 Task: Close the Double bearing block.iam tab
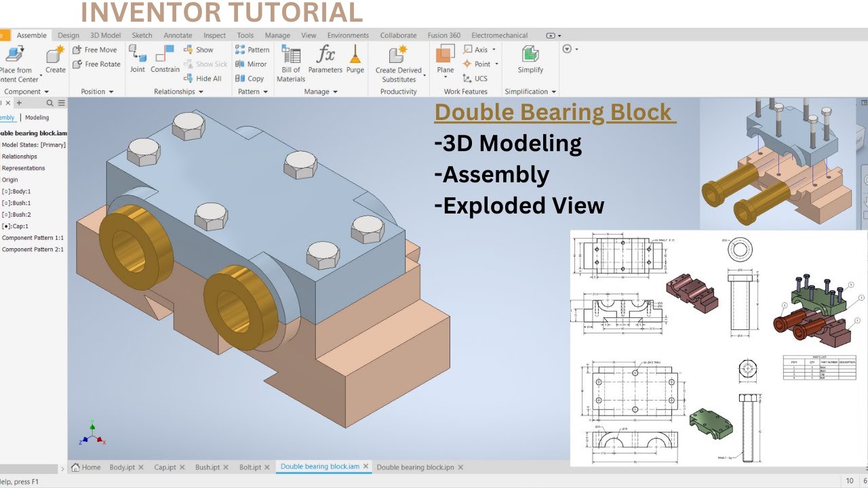point(366,466)
